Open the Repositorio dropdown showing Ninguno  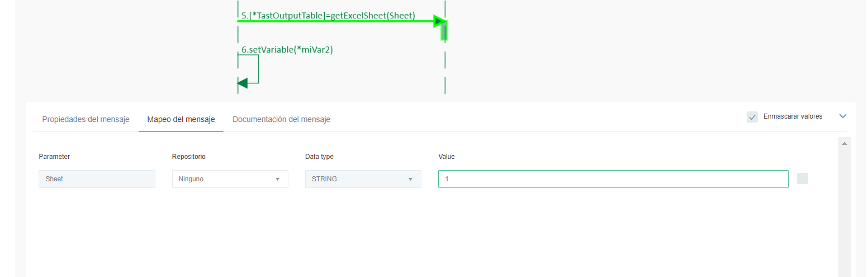point(230,179)
